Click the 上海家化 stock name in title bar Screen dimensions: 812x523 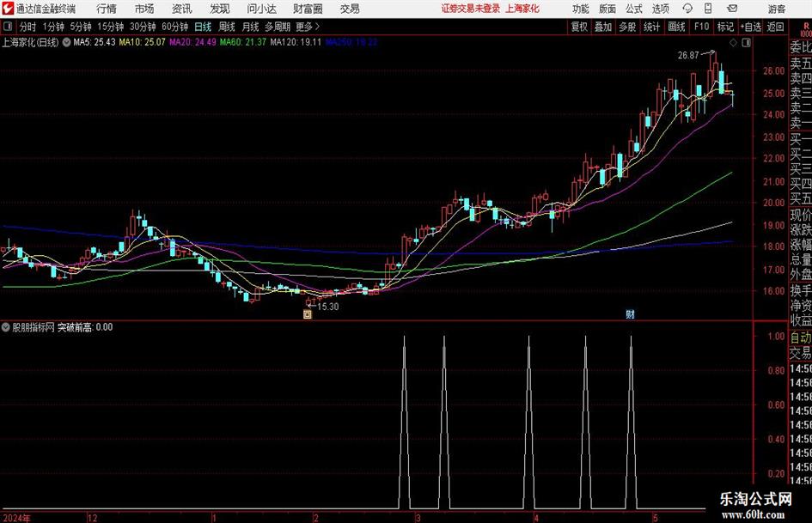pyautogui.click(x=522, y=9)
